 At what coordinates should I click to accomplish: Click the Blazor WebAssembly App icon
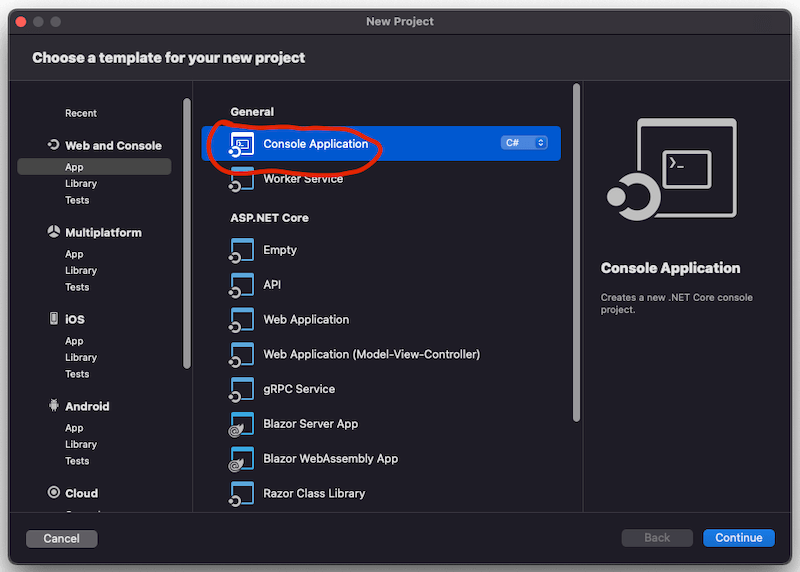[x=241, y=459]
